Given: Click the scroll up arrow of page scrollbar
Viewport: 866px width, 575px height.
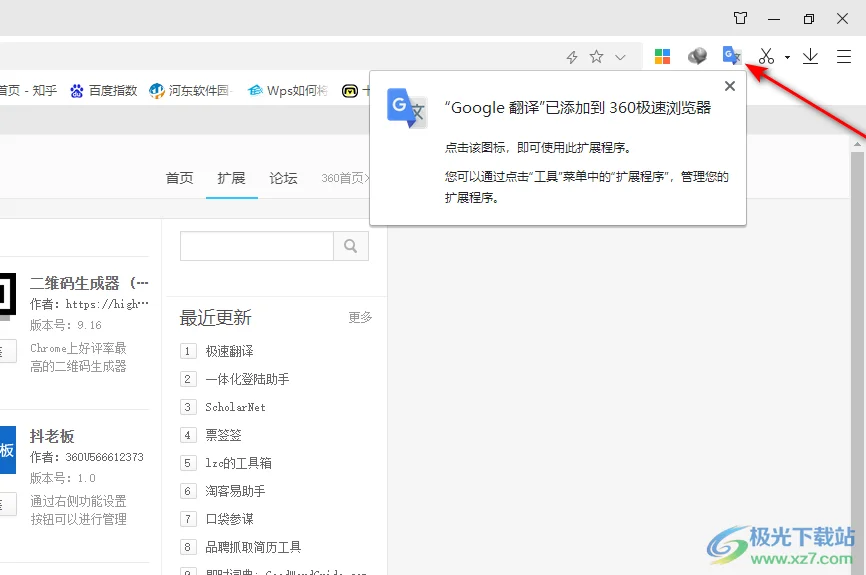Looking at the screenshot, I should (857, 145).
